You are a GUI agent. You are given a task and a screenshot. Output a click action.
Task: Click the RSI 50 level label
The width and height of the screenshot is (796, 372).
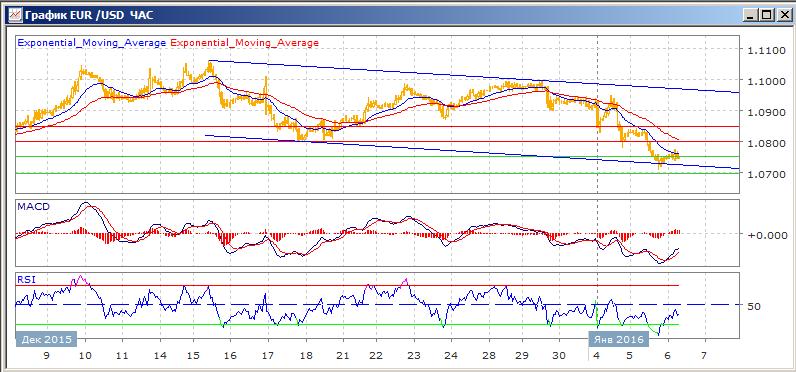(x=754, y=307)
